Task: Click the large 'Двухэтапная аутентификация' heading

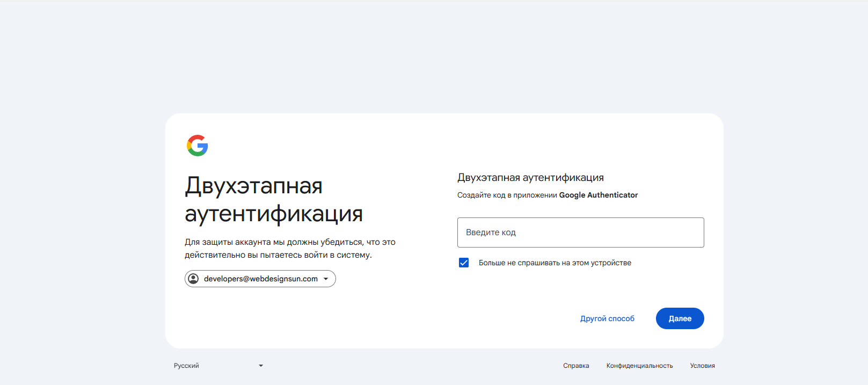Action: point(274,200)
